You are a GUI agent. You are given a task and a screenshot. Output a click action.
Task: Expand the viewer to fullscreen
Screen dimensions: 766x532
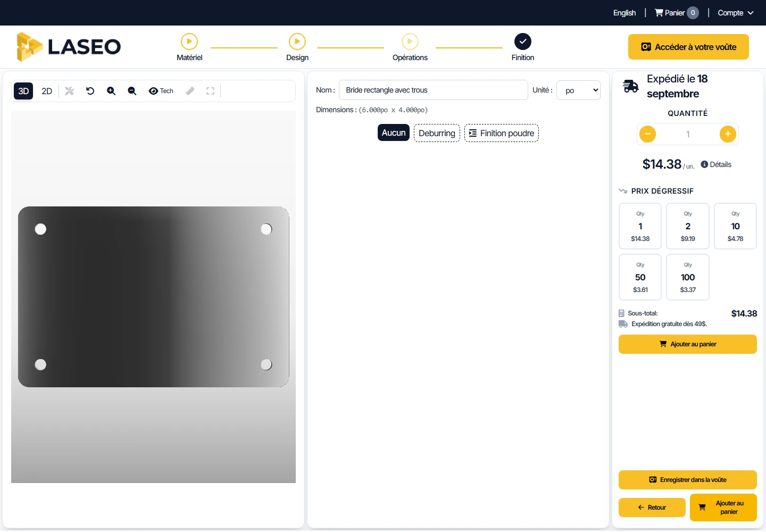point(211,91)
